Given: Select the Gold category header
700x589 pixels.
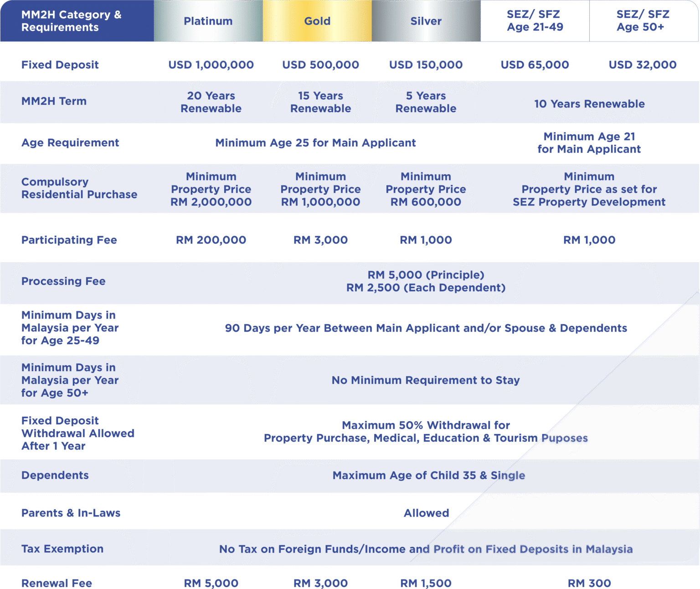Looking at the screenshot, I should [x=317, y=21].
